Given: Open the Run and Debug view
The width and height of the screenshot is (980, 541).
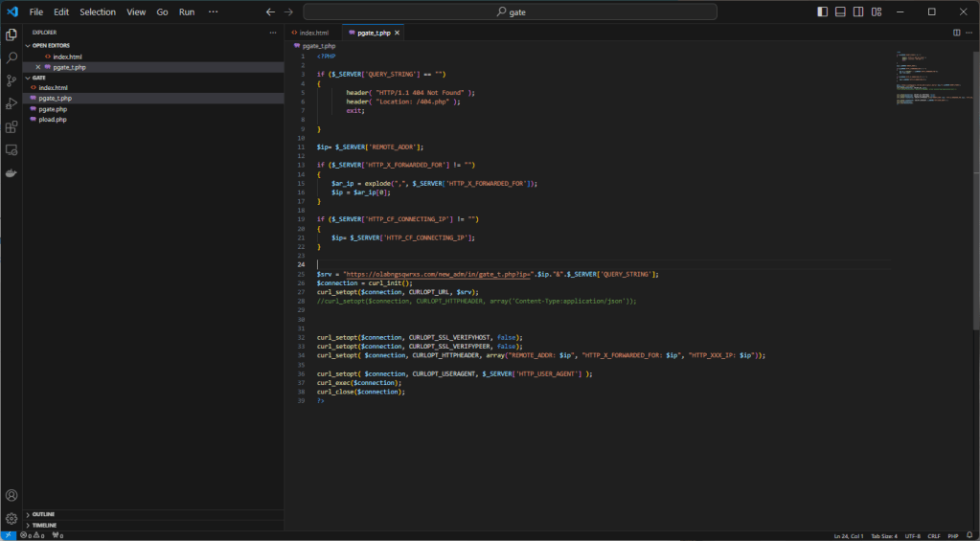Looking at the screenshot, I should (x=11, y=103).
